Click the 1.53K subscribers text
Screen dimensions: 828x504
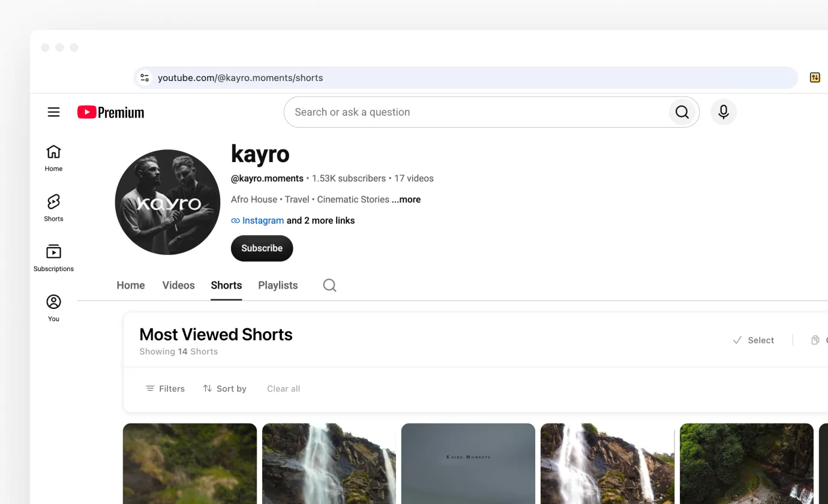pos(349,179)
